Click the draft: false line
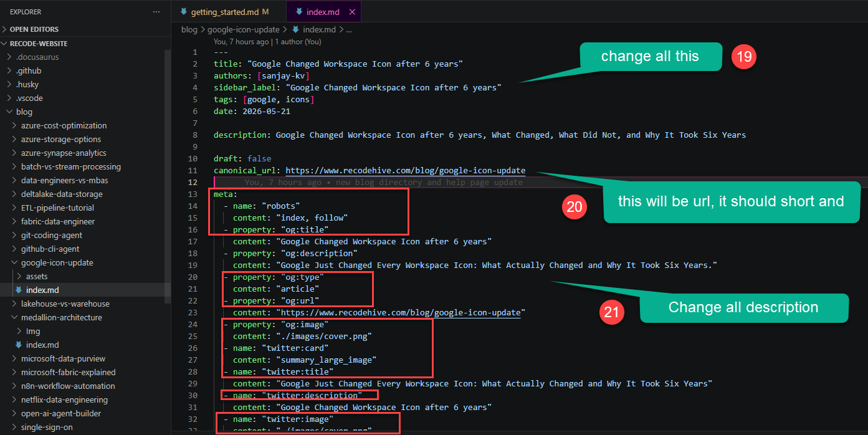Viewport: 868px width, 435px height. [x=242, y=158]
